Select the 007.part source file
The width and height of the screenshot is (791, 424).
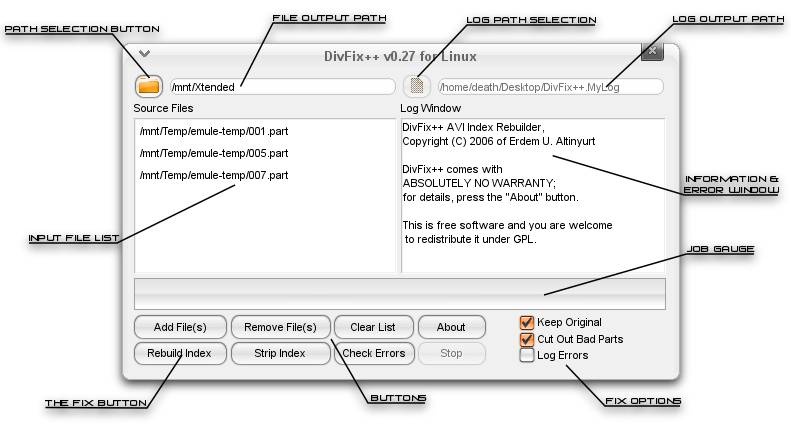pyautogui.click(x=214, y=175)
